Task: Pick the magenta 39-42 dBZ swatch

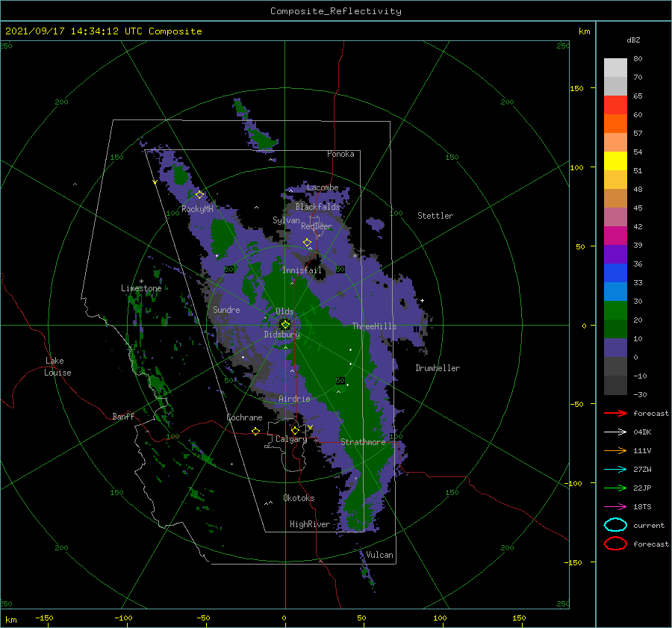Action: [615, 236]
